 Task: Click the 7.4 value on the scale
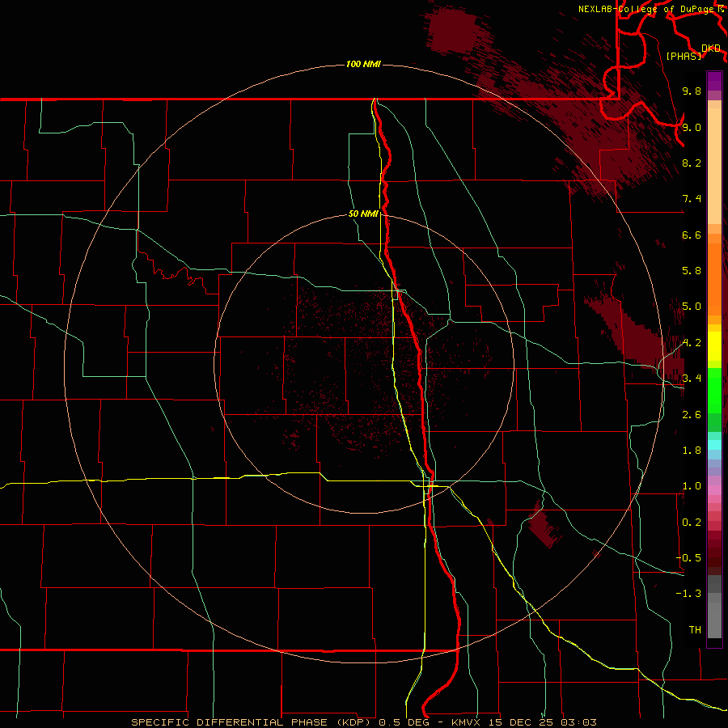click(692, 199)
